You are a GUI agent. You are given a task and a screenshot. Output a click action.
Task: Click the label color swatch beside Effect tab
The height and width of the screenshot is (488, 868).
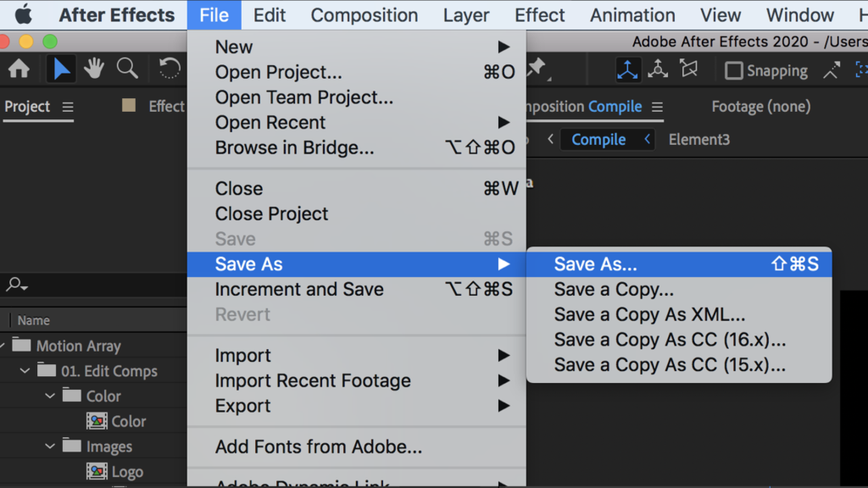point(129,105)
